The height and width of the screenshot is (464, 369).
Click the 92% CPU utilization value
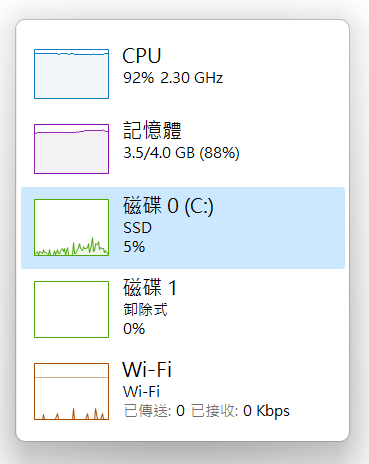pos(138,78)
